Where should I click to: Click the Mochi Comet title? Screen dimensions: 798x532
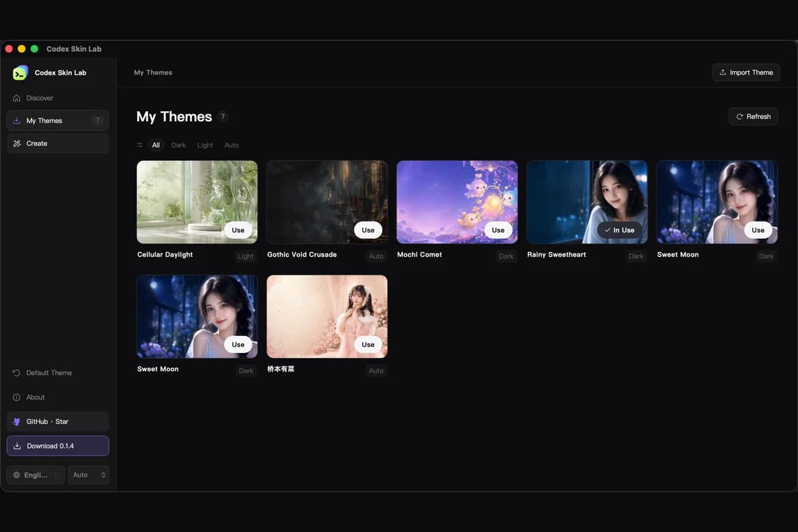click(420, 255)
